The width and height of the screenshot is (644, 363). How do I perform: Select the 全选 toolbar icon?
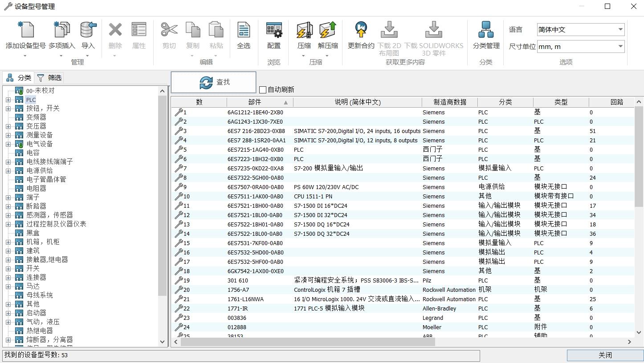click(243, 30)
